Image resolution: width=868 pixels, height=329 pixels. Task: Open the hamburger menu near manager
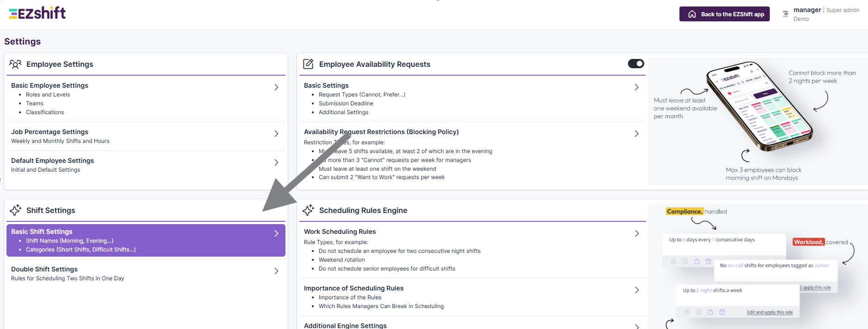click(786, 14)
